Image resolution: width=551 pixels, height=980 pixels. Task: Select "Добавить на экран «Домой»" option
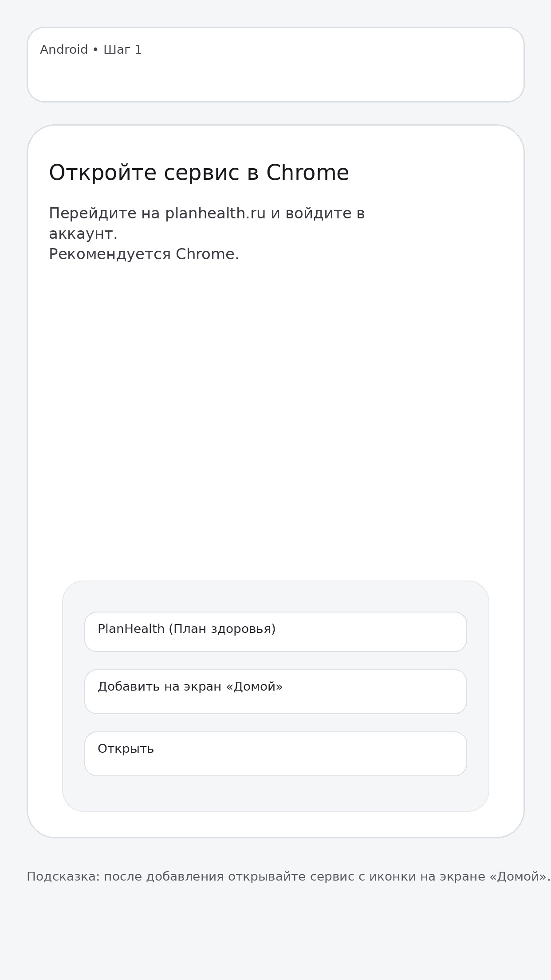pyautogui.click(x=275, y=692)
